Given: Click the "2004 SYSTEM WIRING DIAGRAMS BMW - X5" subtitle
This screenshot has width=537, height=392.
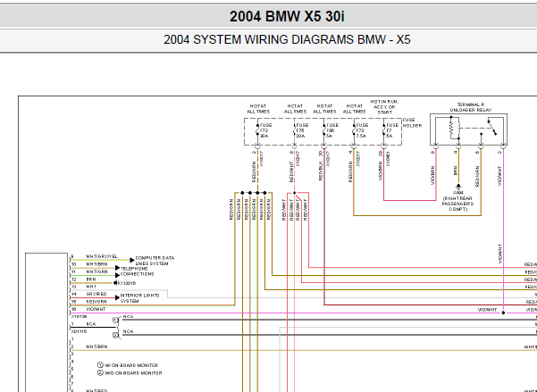Looking at the screenshot, I should click(x=287, y=39).
